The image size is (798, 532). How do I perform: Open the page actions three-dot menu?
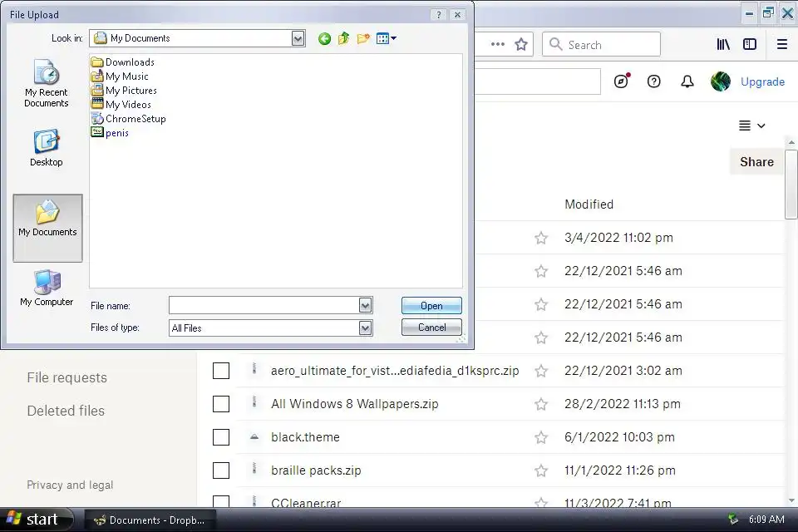498,44
